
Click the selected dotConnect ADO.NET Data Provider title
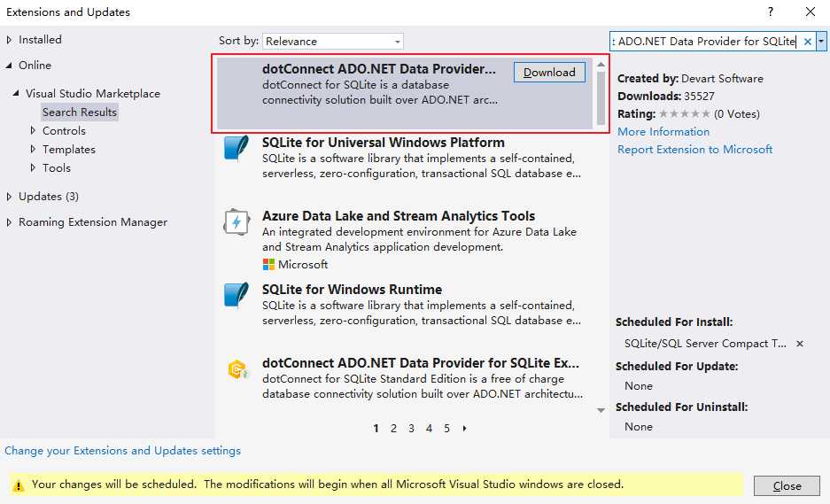pyautogui.click(x=379, y=69)
